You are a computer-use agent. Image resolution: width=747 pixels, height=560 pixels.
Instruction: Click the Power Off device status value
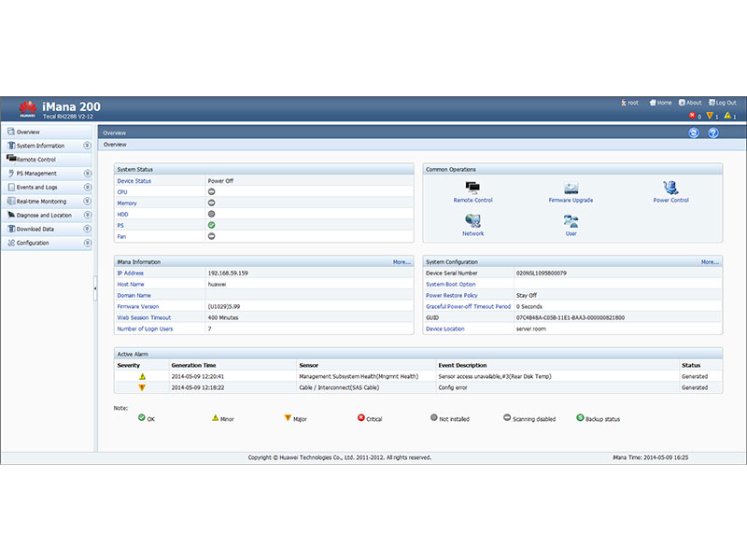pos(220,181)
